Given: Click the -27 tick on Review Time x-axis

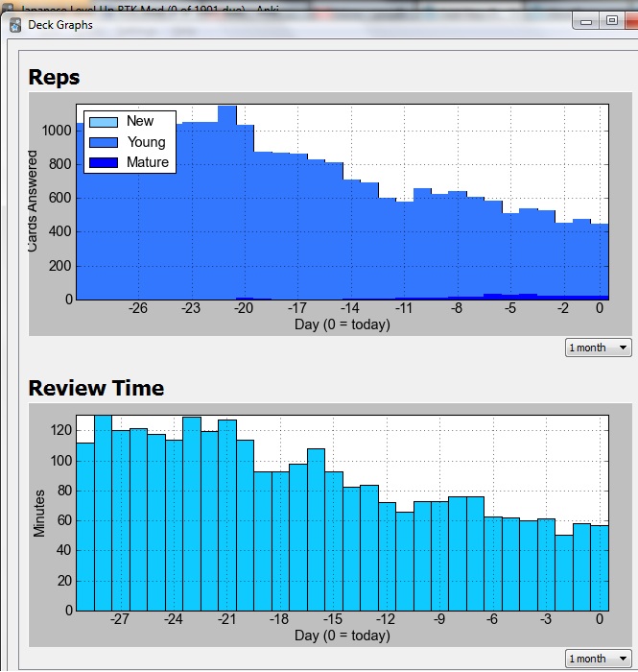Looking at the screenshot, I should (x=120, y=619).
